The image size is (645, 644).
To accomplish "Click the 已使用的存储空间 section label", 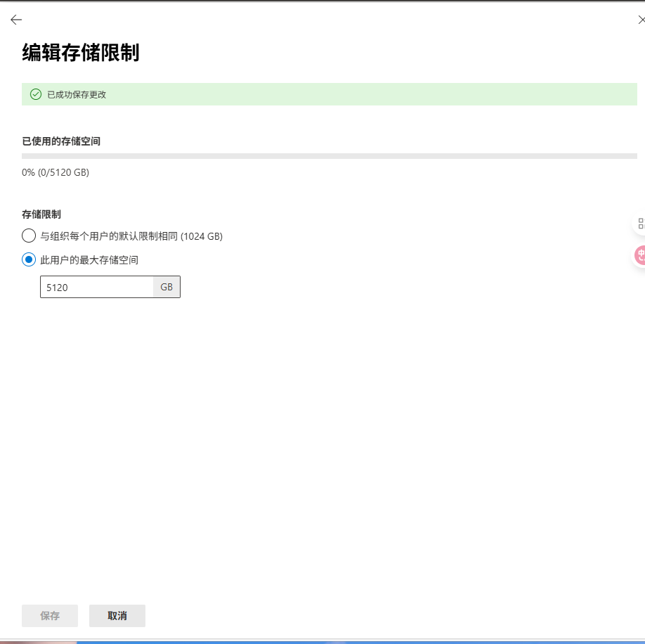I will pos(60,141).
